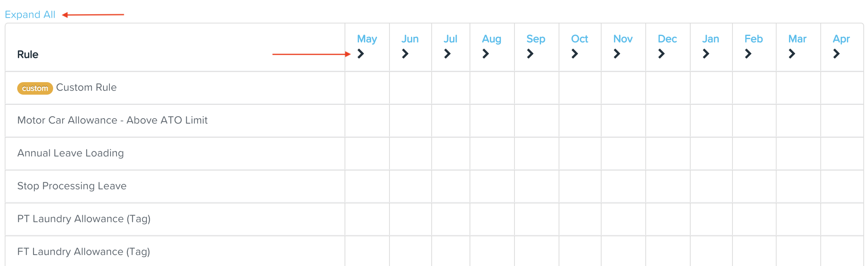
Task: Expand the Oct column chevron
Action: pos(575,54)
